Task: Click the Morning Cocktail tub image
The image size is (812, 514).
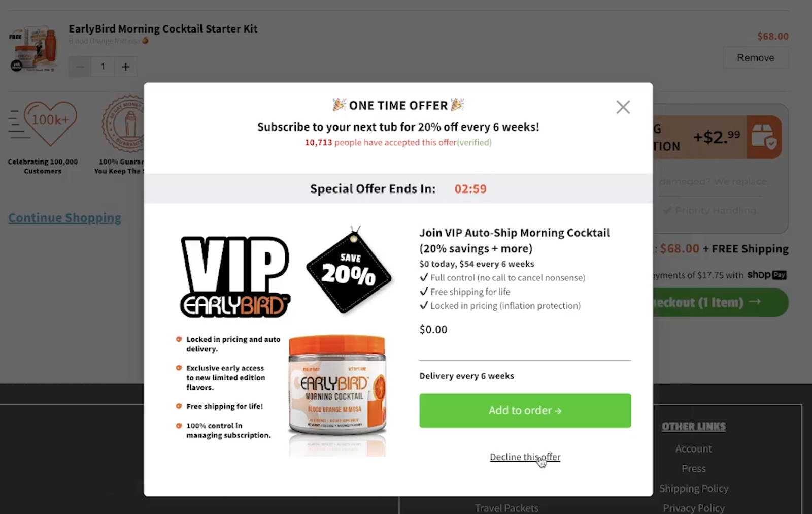Action: pyautogui.click(x=337, y=394)
